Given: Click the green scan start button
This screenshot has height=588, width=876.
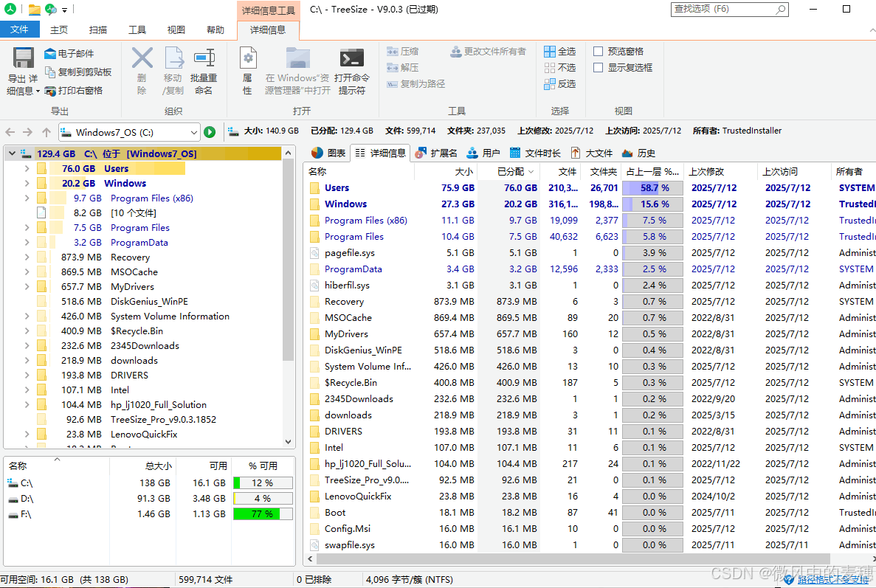Looking at the screenshot, I should (210, 132).
